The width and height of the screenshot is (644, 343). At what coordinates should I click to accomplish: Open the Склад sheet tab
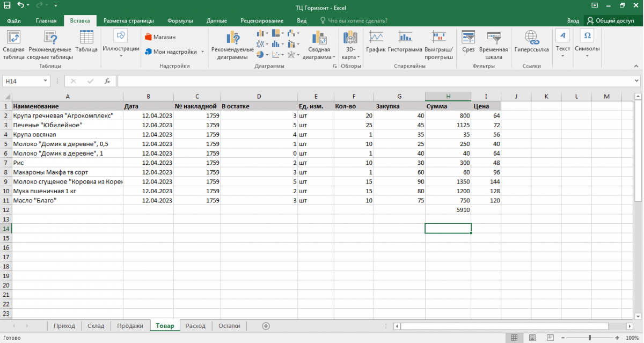96,326
